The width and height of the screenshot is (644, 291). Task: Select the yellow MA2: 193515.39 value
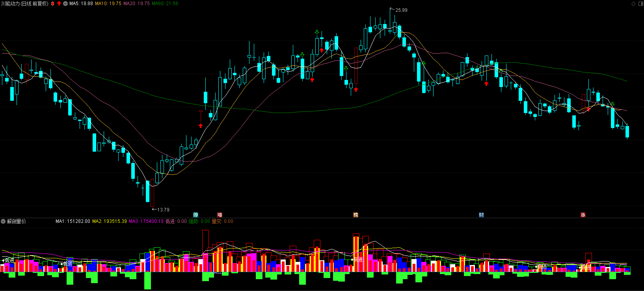point(110,221)
